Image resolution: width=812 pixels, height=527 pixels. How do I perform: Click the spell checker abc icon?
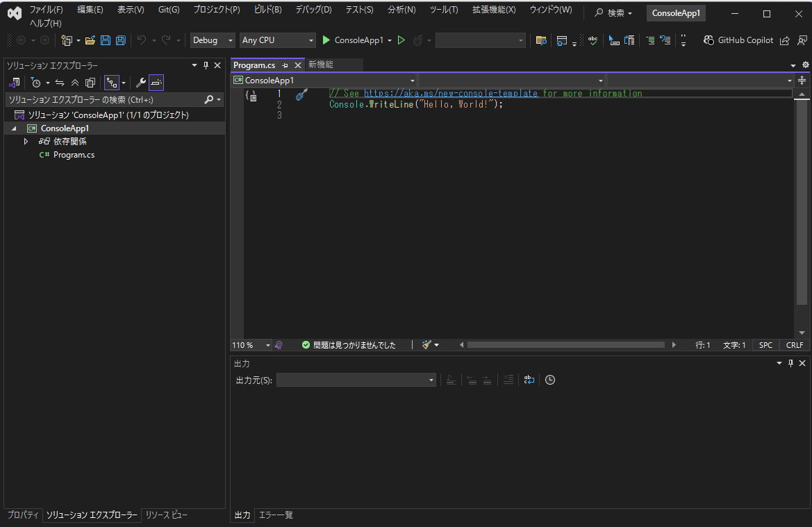click(x=593, y=40)
